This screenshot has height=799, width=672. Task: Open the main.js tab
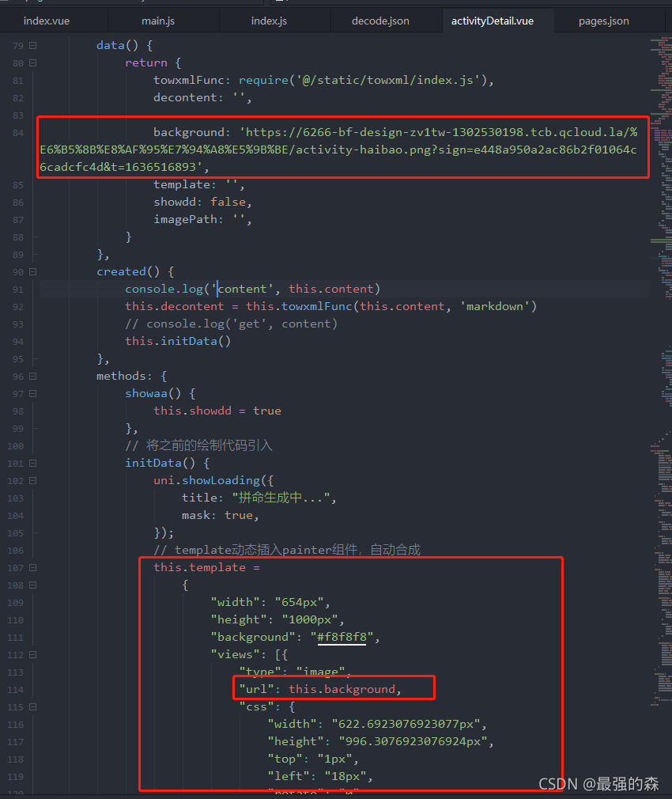[x=158, y=21]
